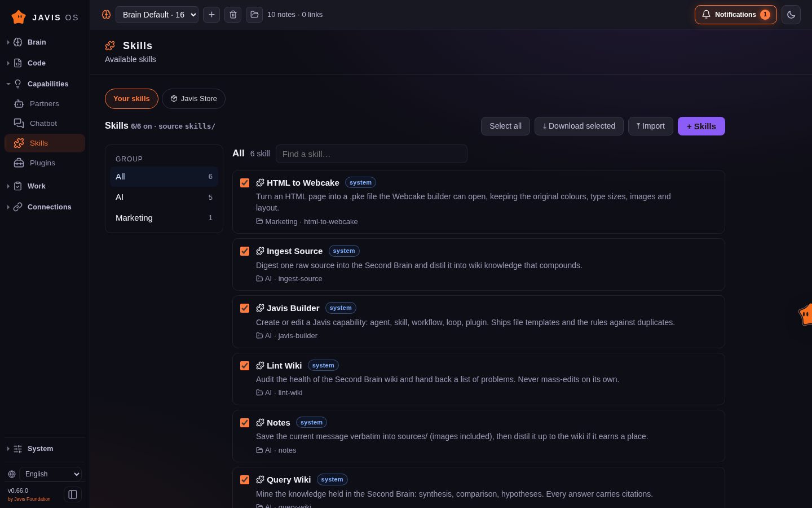Expand the Brain section
This screenshot has width=812, height=508.
[x=45, y=42]
